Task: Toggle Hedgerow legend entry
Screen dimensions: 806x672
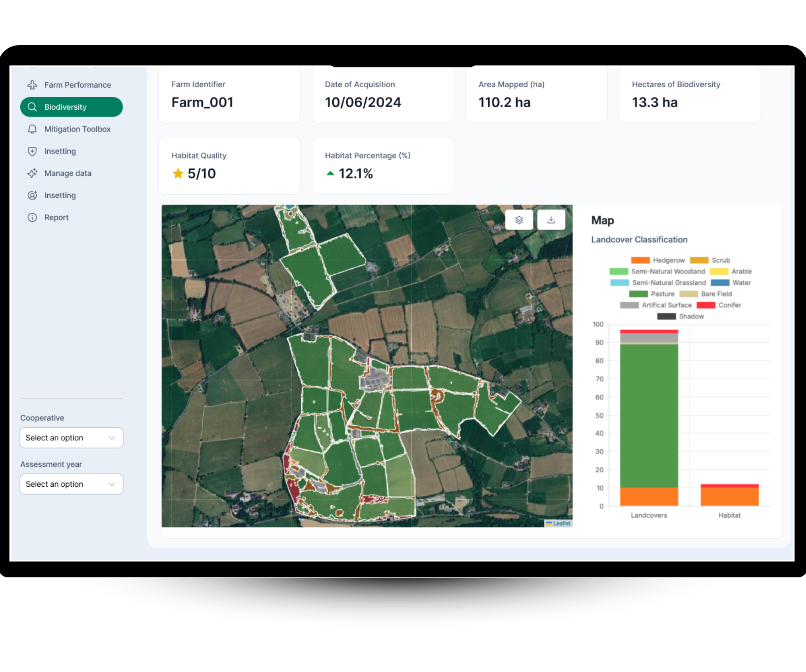Action: pyautogui.click(x=658, y=260)
